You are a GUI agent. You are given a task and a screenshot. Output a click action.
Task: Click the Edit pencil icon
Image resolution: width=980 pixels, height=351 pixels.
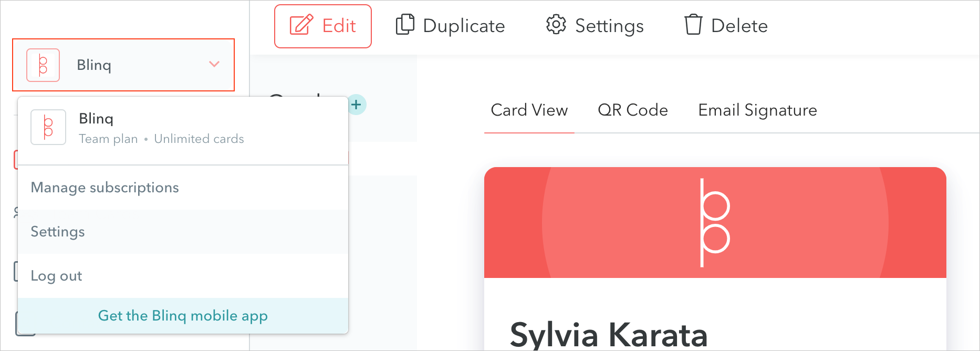301,25
